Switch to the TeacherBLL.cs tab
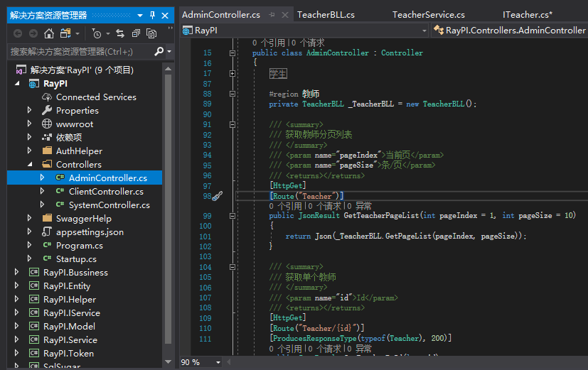Viewport: 588px width, 370px height. pos(326,15)
